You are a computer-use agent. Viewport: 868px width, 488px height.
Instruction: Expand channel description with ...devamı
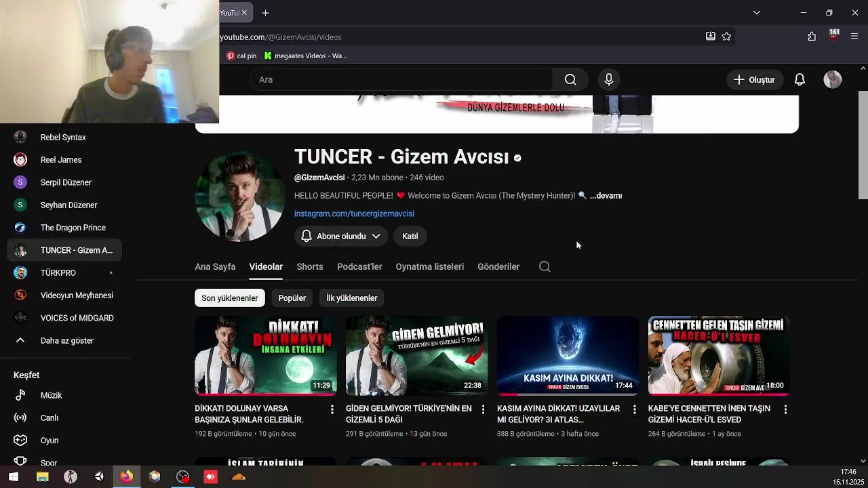606,196
